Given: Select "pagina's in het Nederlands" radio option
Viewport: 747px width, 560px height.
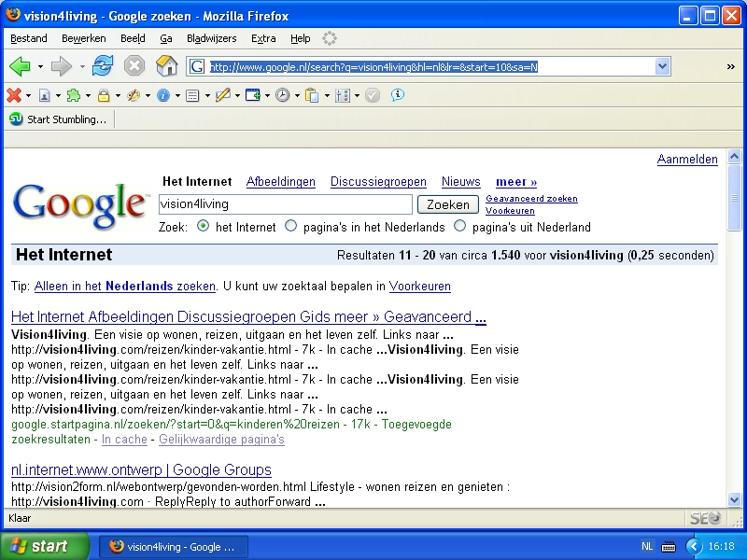Looking at the screenshot, I should tap(290, 227).
